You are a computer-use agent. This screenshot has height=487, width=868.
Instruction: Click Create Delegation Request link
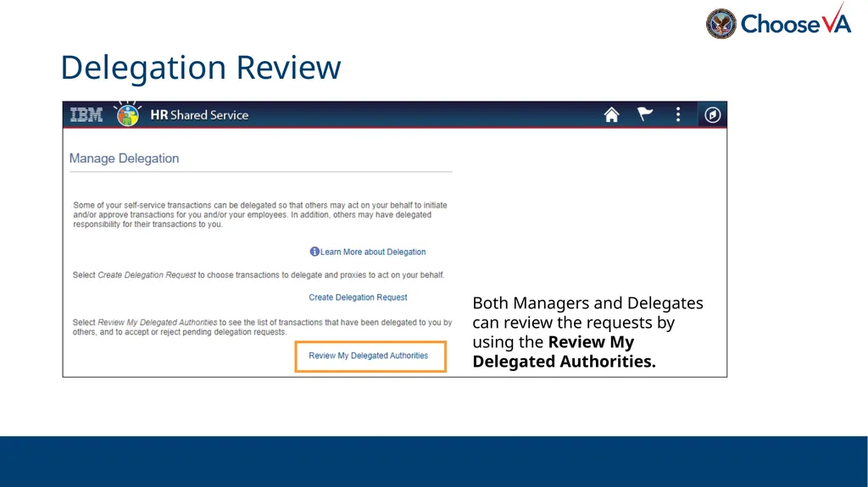[358, 297]
